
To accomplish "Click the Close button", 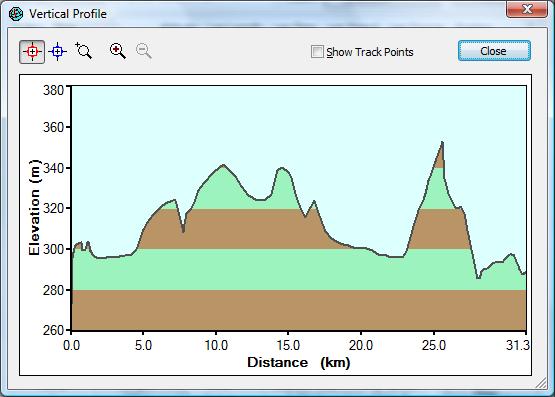I will [494, 51].
